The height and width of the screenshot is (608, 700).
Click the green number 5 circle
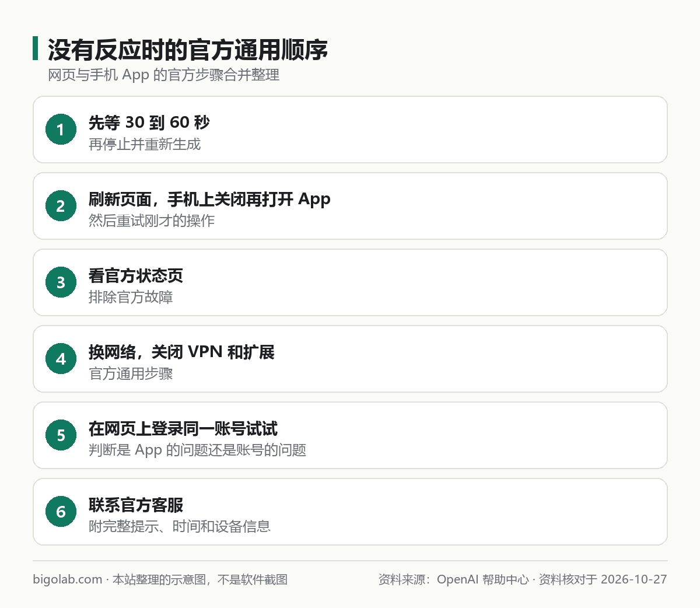coord(61,435)
